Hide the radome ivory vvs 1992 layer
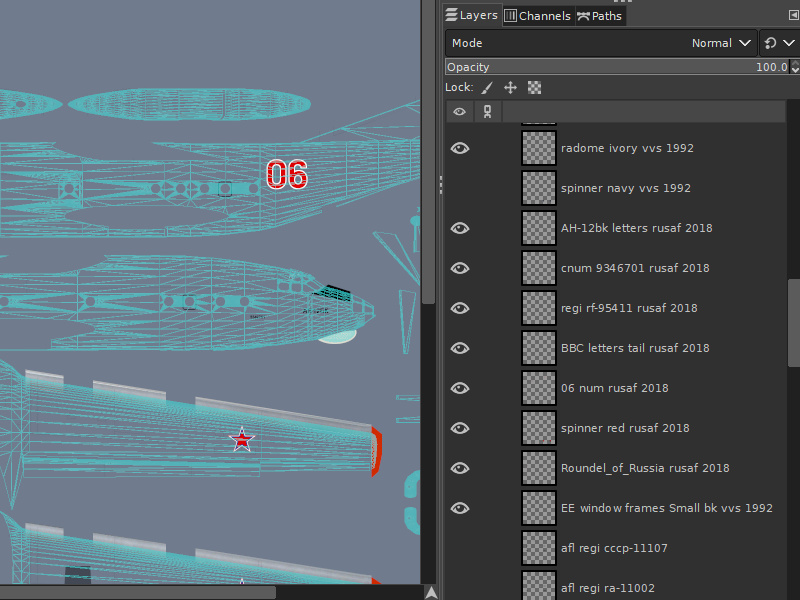This screenshot has height=600, width=800. click(459, 147)
